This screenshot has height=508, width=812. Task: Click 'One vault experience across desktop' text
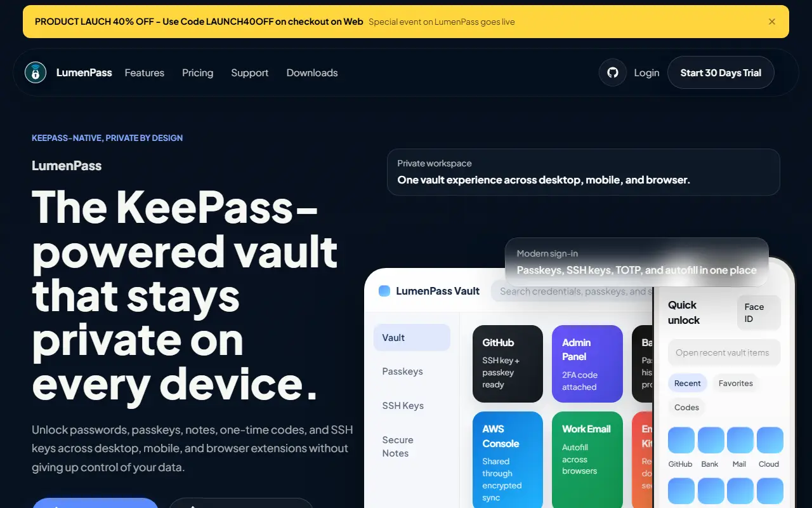click(544, 180)
